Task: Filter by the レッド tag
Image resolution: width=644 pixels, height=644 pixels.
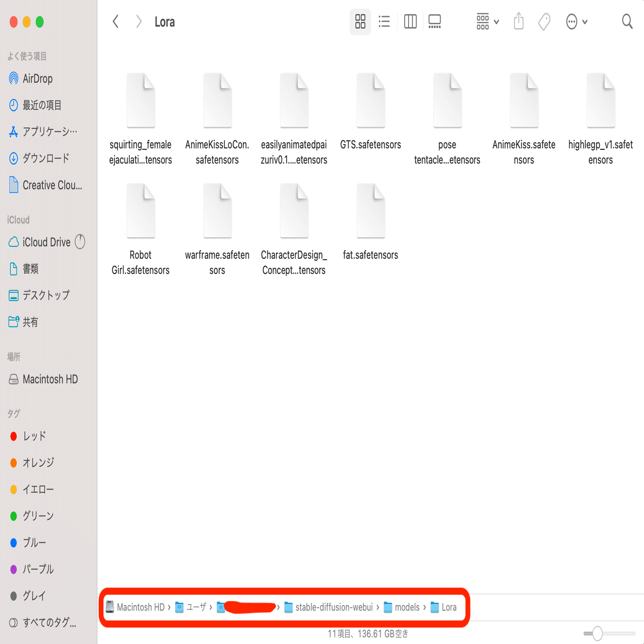Action: 29,436
